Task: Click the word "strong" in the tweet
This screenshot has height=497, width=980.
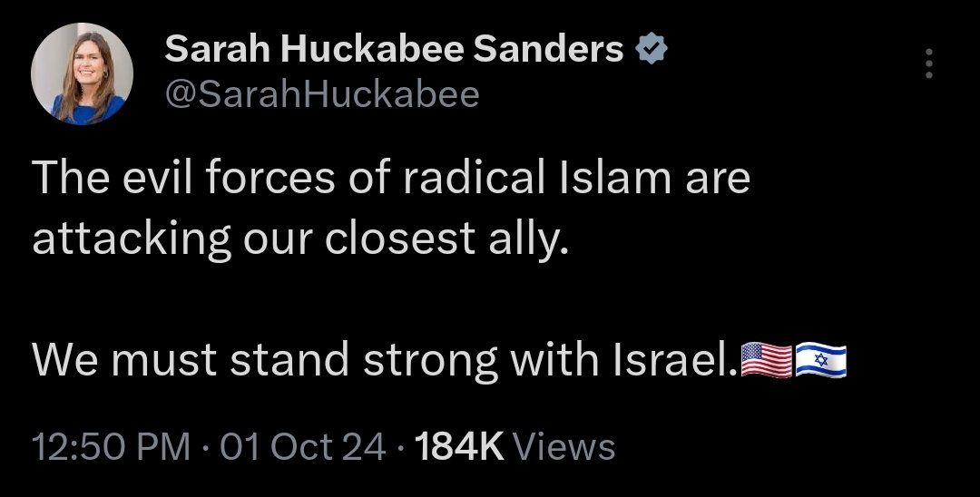Action: point(430,361)
